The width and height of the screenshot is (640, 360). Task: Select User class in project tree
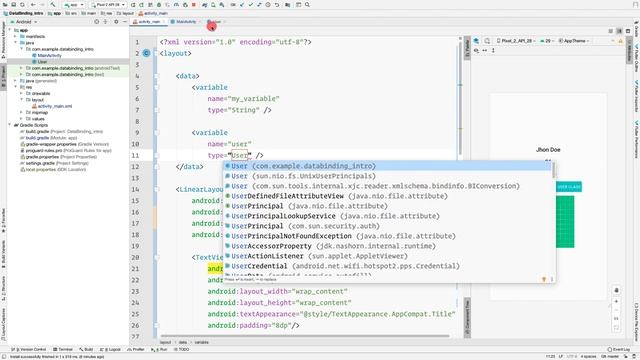point(42,62)
